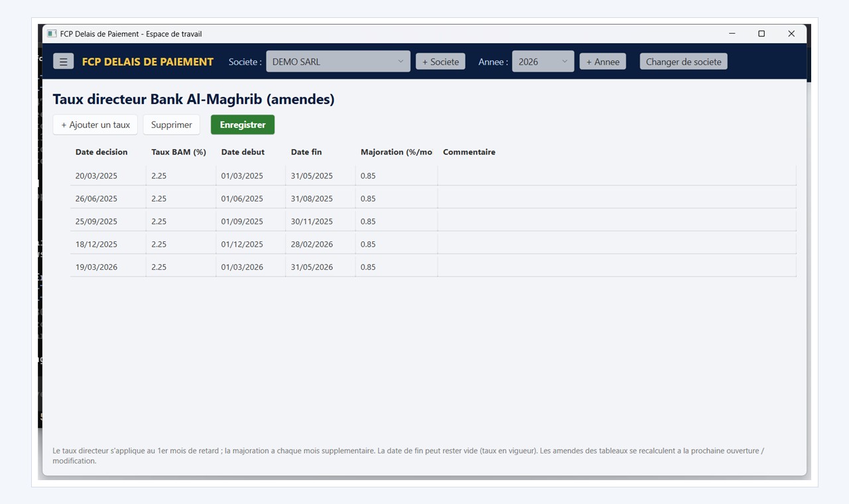This screenshot has height=504, width=849.
Task: Maximize the application window
Action: pos(761,34)
